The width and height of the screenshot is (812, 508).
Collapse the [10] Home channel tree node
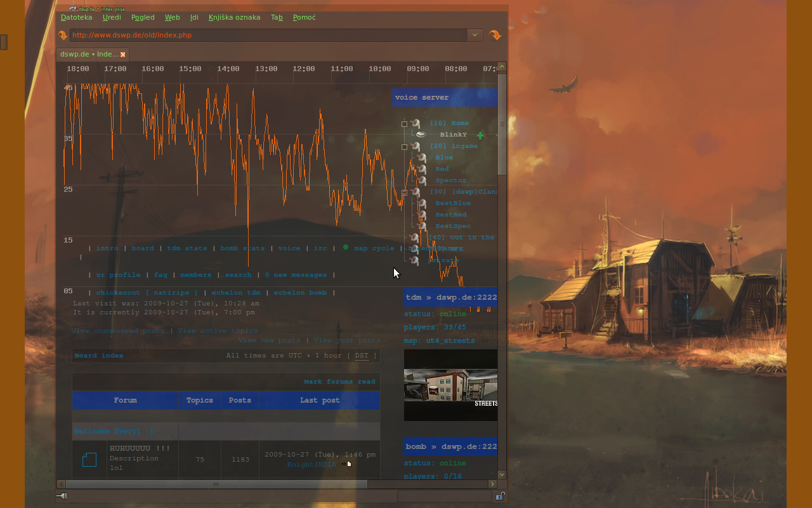point(405,124)
